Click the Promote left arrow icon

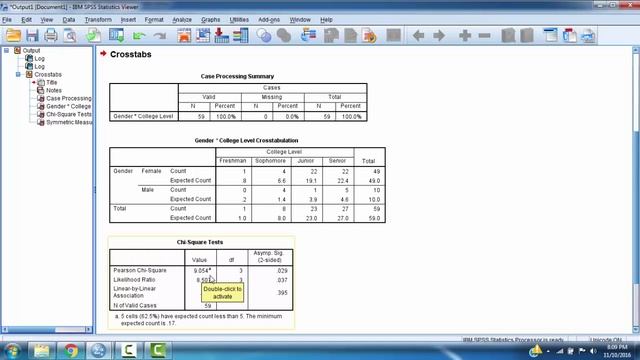click(418, 36)
